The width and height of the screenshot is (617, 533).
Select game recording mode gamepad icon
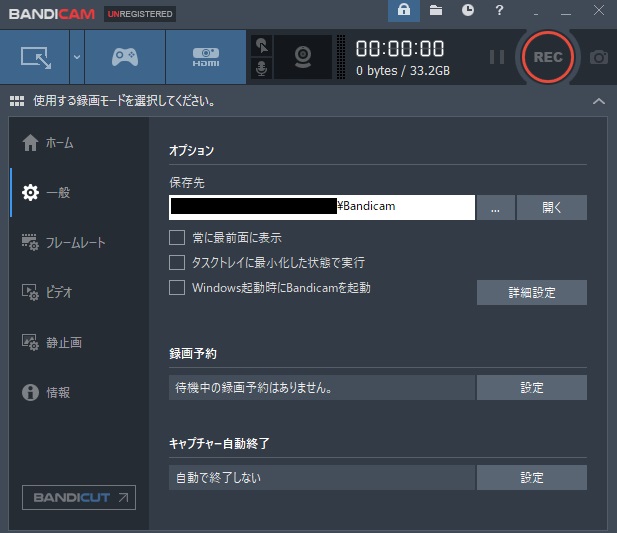click(x=125, y=57)
